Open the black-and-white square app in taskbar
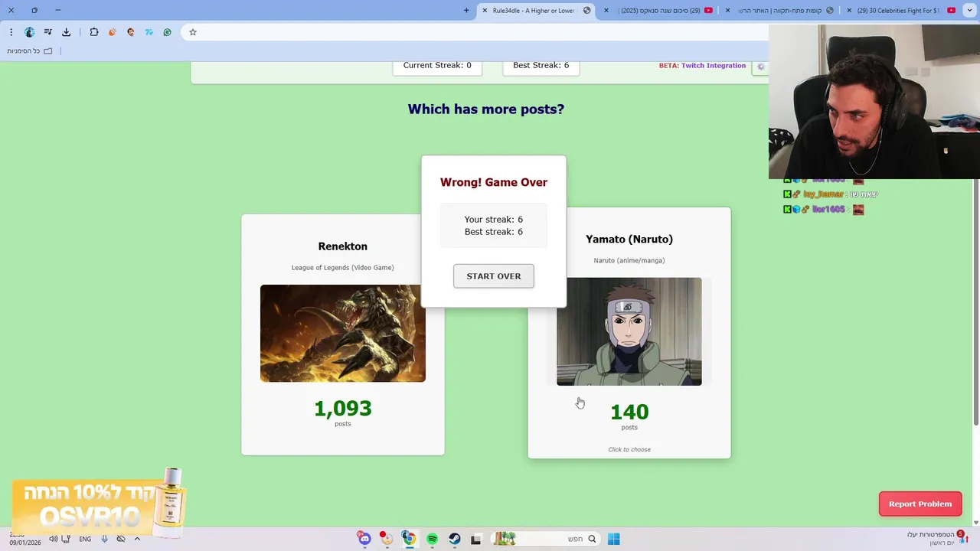The height and width of the screenshot is (551, 980). 475,539
